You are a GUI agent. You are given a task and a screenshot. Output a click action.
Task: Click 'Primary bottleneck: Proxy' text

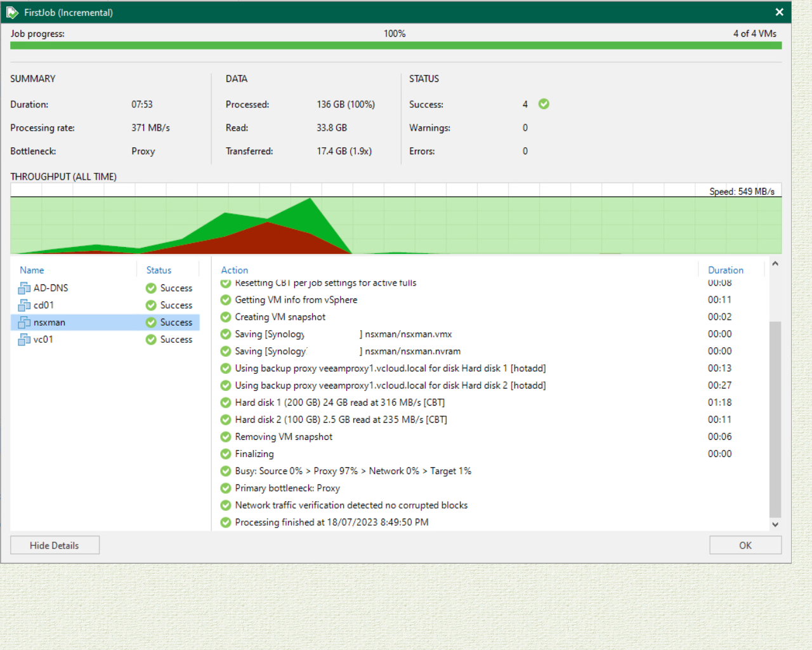point(287,488)
